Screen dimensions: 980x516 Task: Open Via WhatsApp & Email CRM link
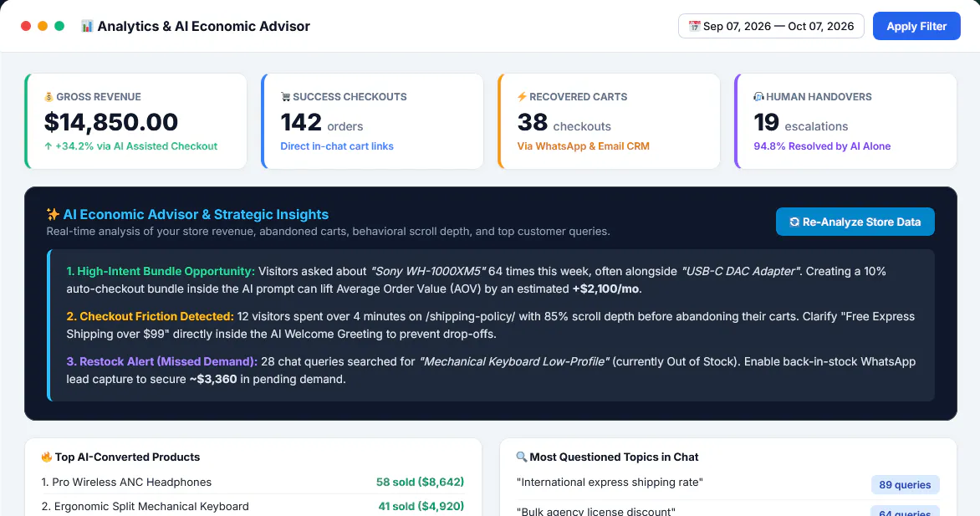point(583,146)
